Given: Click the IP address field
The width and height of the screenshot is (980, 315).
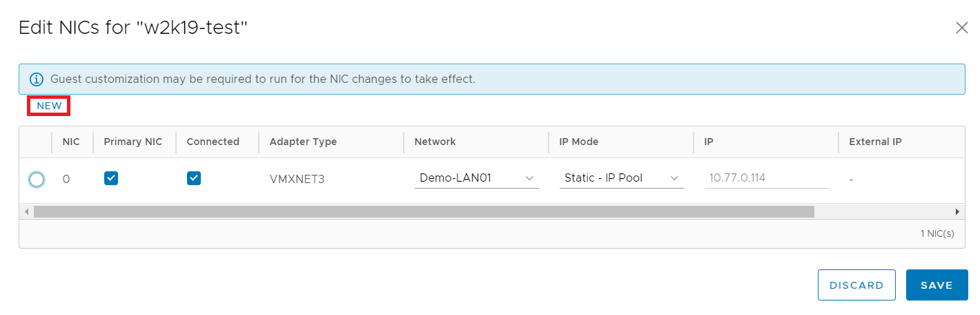Looking at the screenshot, I should 766,178.
